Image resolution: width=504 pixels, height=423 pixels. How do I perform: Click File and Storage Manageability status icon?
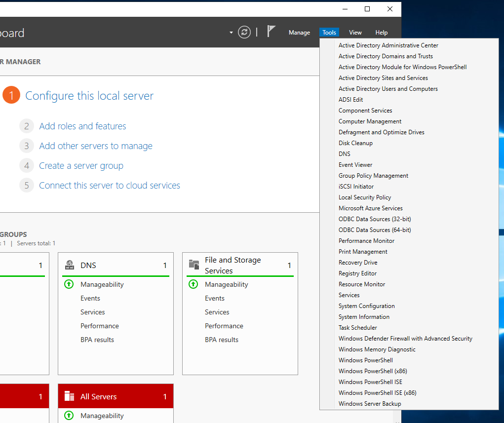pyautogui.click(x=194, y=284)
